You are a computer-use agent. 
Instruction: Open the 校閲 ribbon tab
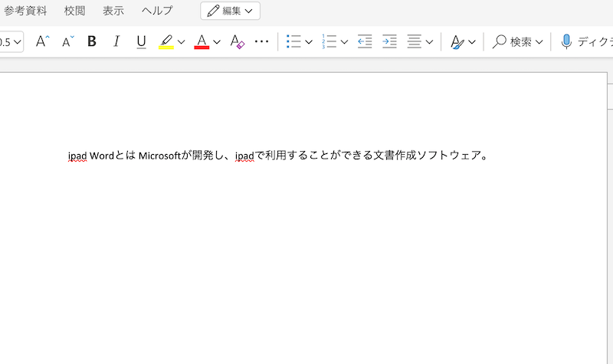pyautogui.click(x=74, y=11)
